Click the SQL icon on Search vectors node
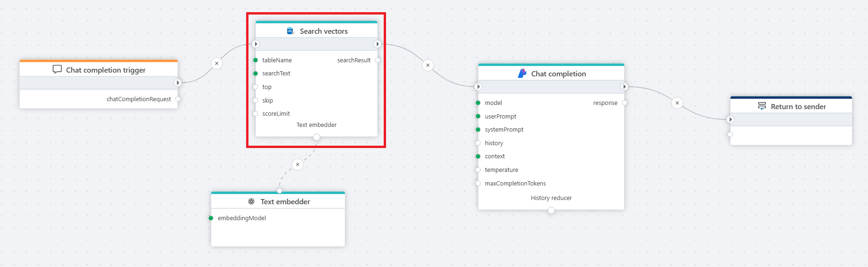The width and height of the screenshot is (868, 267). pos(290,31)
